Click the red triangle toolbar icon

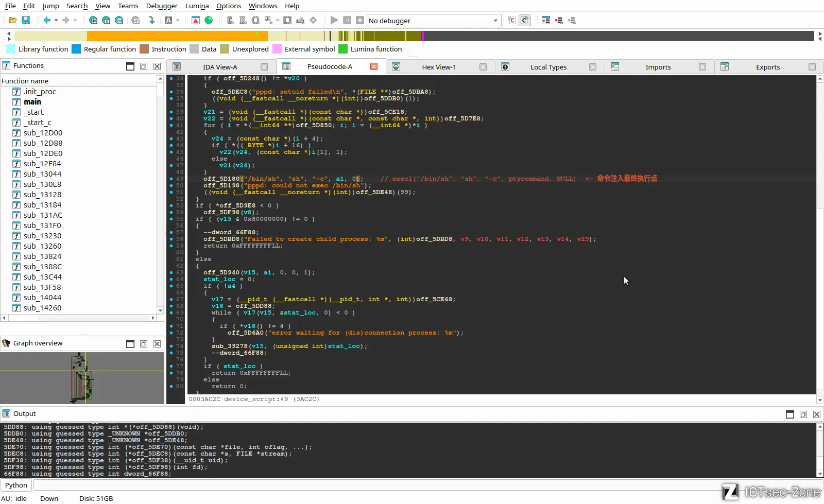tap(196, 21)
